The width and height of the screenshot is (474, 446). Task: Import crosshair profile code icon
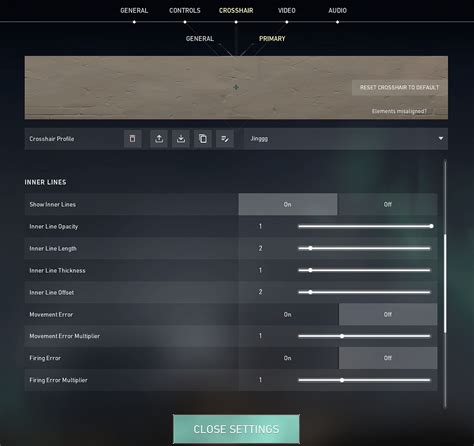click(x=181, y=139)
